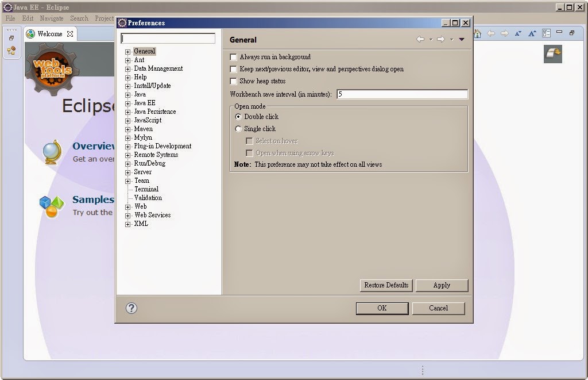Select Mylyn in preferences tree

click(143, 137)
